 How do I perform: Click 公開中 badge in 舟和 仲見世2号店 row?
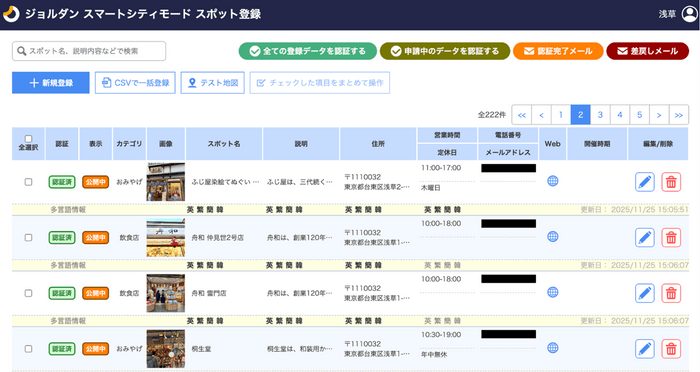pos(96,238)
